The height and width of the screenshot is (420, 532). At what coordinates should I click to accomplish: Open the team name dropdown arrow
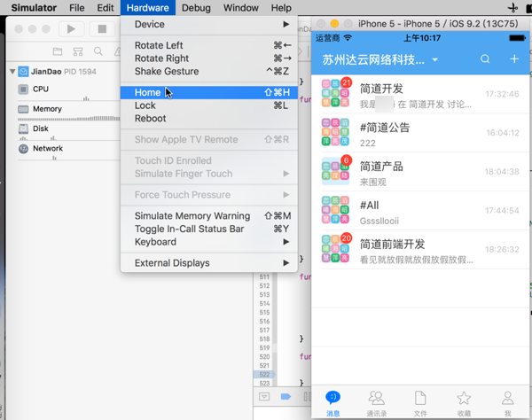click(x=435, y=60)
